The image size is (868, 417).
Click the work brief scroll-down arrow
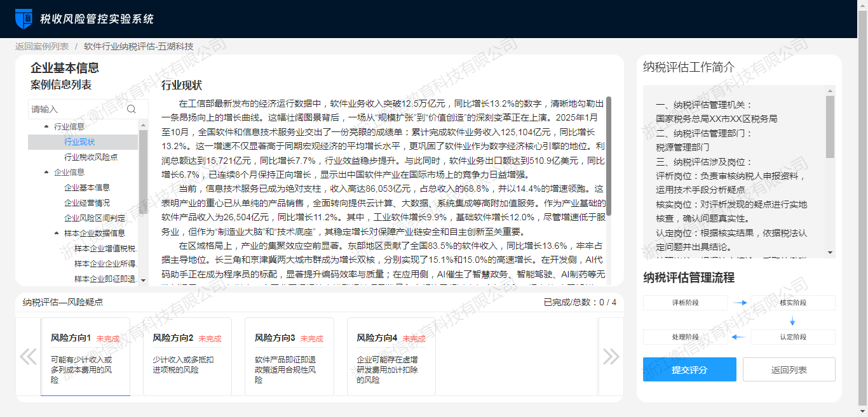click(x=830, y=253)
